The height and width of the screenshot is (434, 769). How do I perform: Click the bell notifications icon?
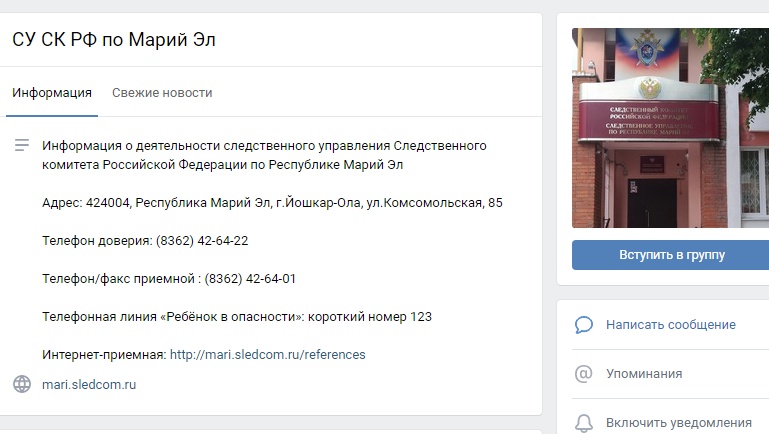(x=584, y=423)
